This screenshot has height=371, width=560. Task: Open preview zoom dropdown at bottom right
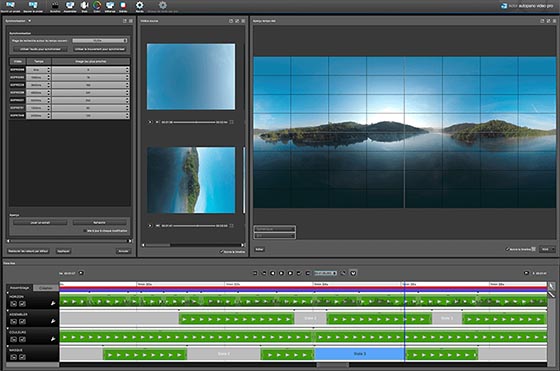point(548,249)
